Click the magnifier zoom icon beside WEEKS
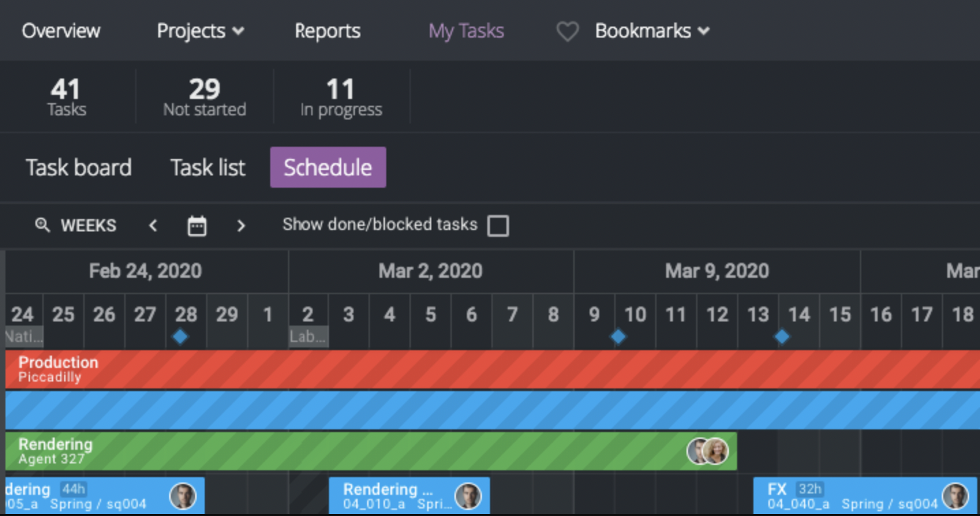Viewport: 980px width, 516px height. click(42, 225)
